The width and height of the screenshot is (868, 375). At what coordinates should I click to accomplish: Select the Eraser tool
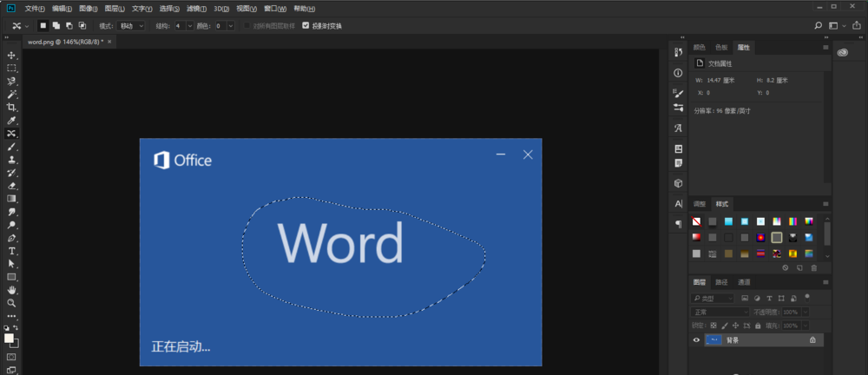(12, 185)
